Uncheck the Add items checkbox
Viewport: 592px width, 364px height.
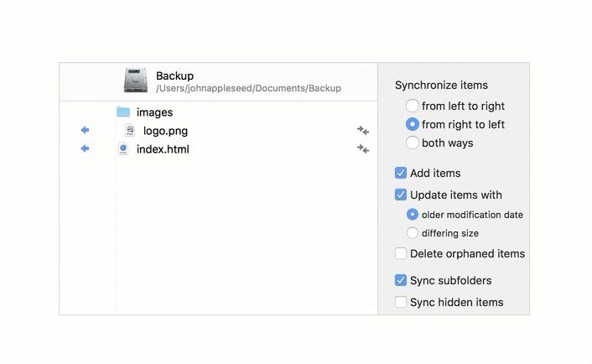(x=401, y=173)
